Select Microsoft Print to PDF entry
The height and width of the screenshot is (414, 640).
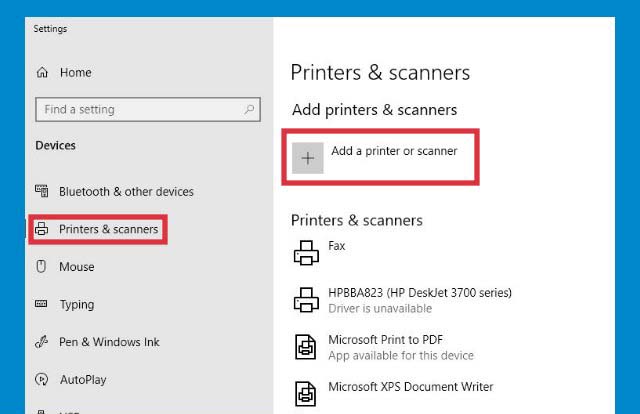point(385,340)
